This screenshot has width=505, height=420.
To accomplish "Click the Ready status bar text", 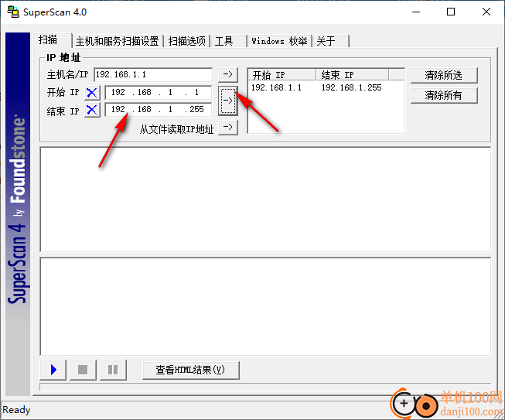I will pos(16,410).
